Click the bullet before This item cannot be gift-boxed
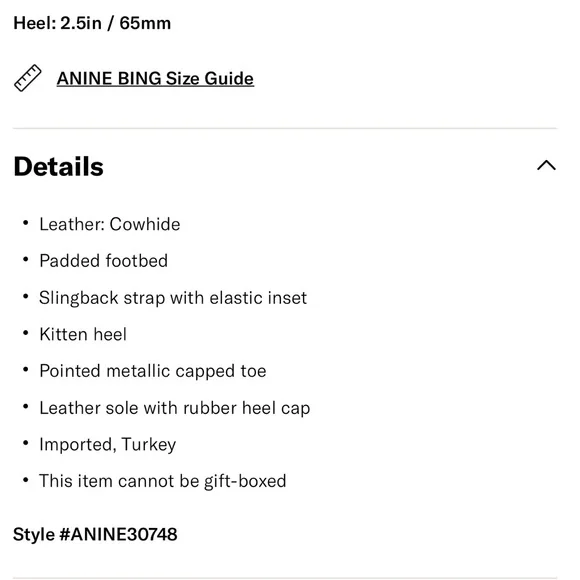Image resolution: width=580 pixels, height=580 pixels. [26, 480]
